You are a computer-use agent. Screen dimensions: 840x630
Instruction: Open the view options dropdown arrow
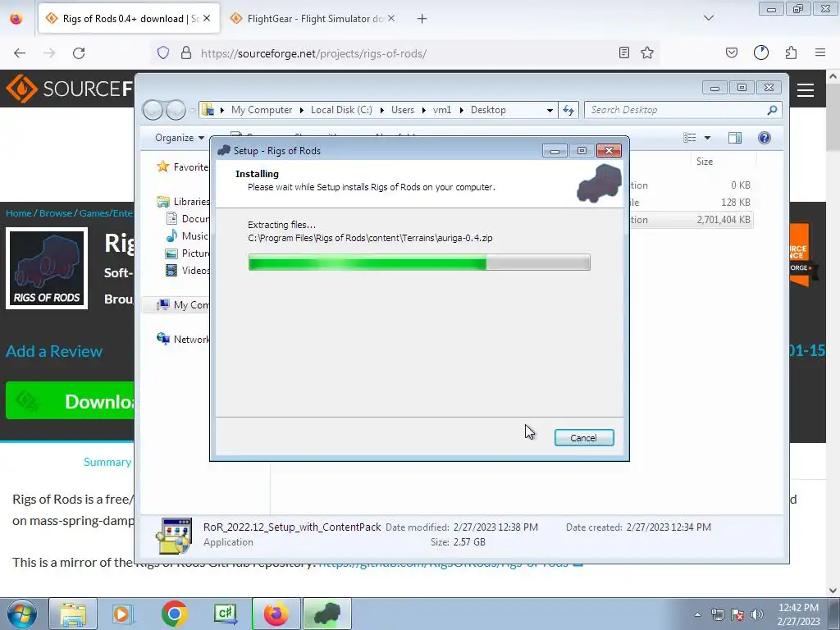point(707,138)
